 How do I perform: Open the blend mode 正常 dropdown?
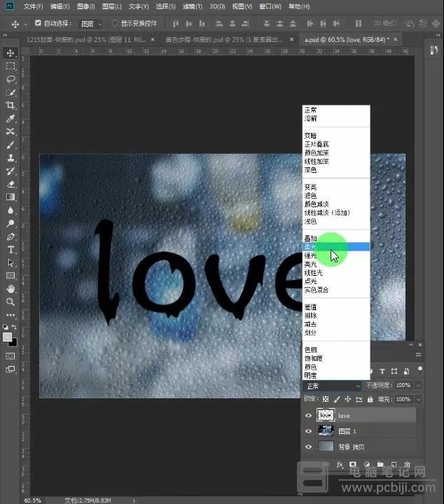tap(333, 386)
